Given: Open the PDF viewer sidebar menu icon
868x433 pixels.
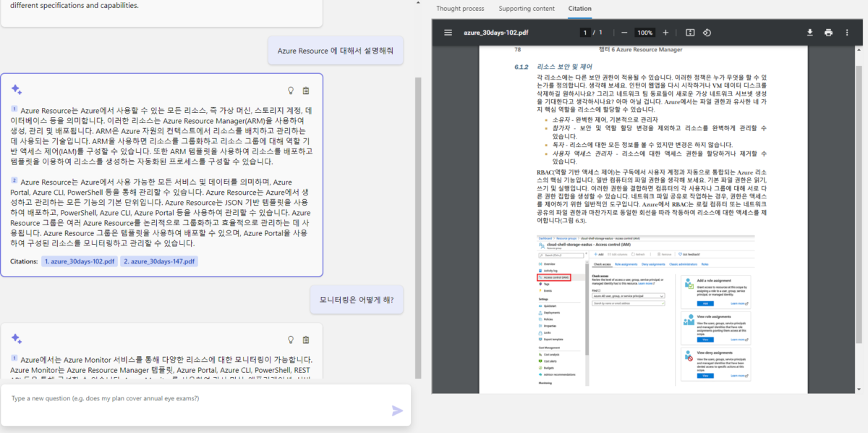Looking at the screenshot, I should (448, 33).
